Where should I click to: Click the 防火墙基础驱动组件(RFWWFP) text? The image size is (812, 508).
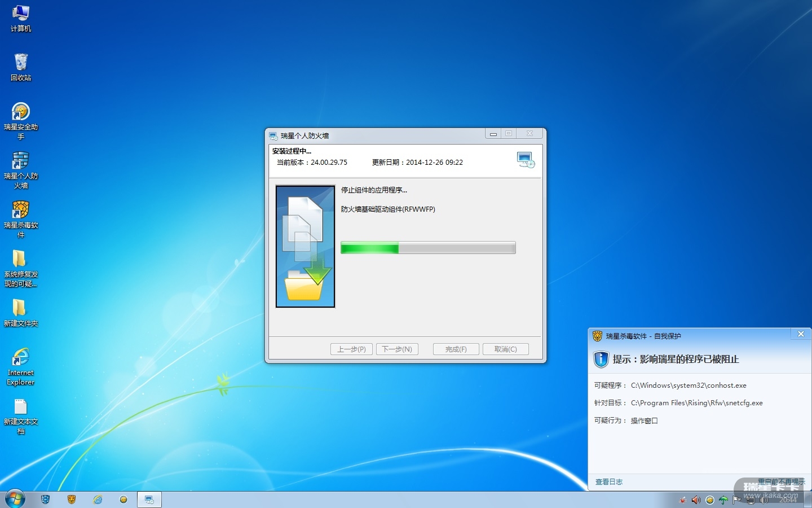388,209
